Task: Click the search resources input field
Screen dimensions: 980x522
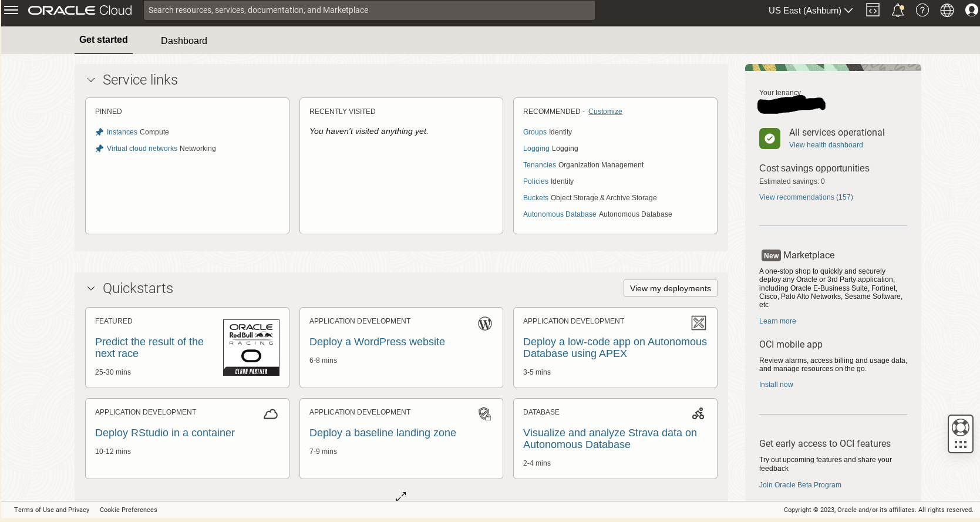Action: pyautogui.click(x=369, y=10)
